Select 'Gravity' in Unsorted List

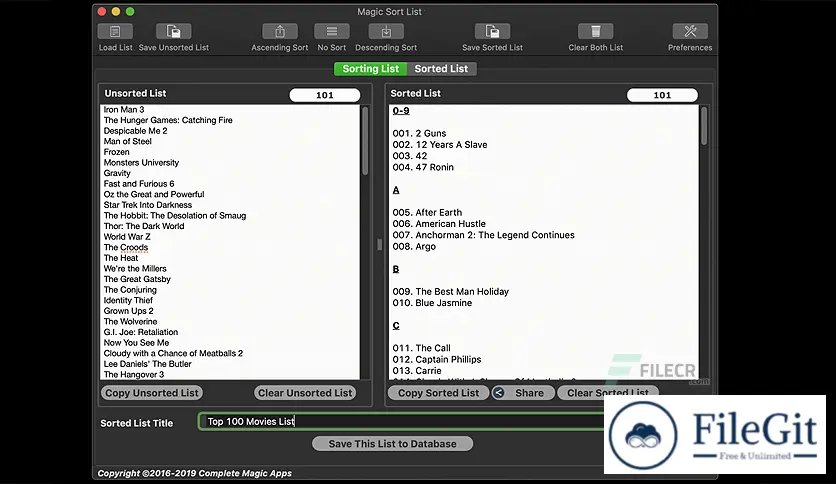click(117, 173)
